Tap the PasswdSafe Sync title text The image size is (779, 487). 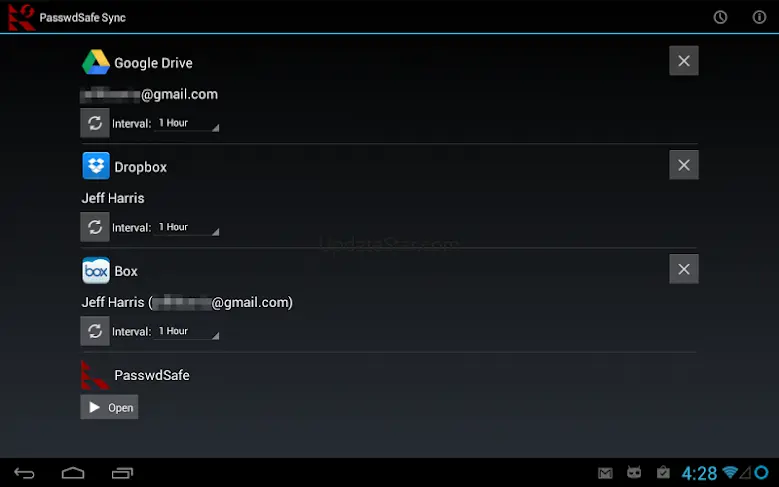click(82, 17)
